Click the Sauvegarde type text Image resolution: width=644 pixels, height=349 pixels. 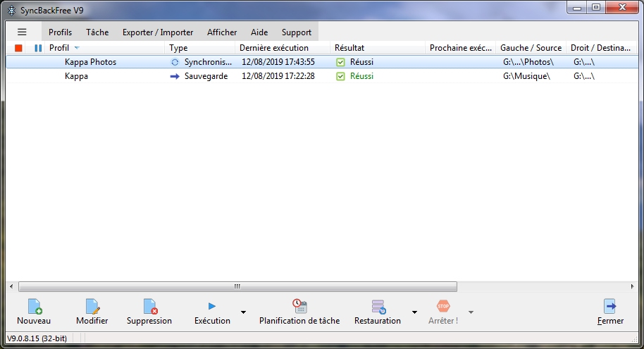[206, 76]
